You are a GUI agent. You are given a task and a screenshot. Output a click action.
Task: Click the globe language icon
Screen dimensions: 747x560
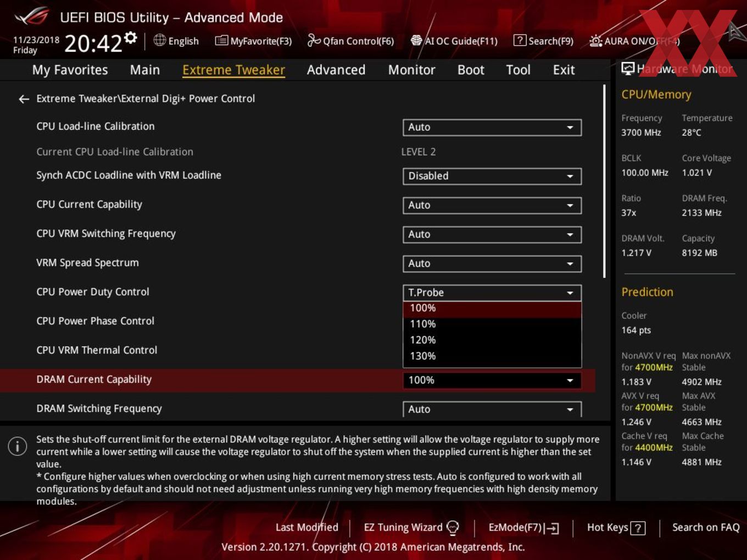(160, 40)
